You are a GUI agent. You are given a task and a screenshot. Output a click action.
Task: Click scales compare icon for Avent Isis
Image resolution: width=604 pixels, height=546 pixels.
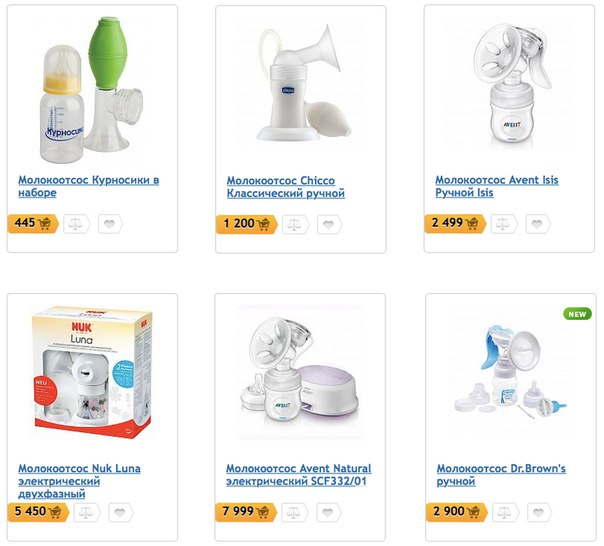(504, 224)
